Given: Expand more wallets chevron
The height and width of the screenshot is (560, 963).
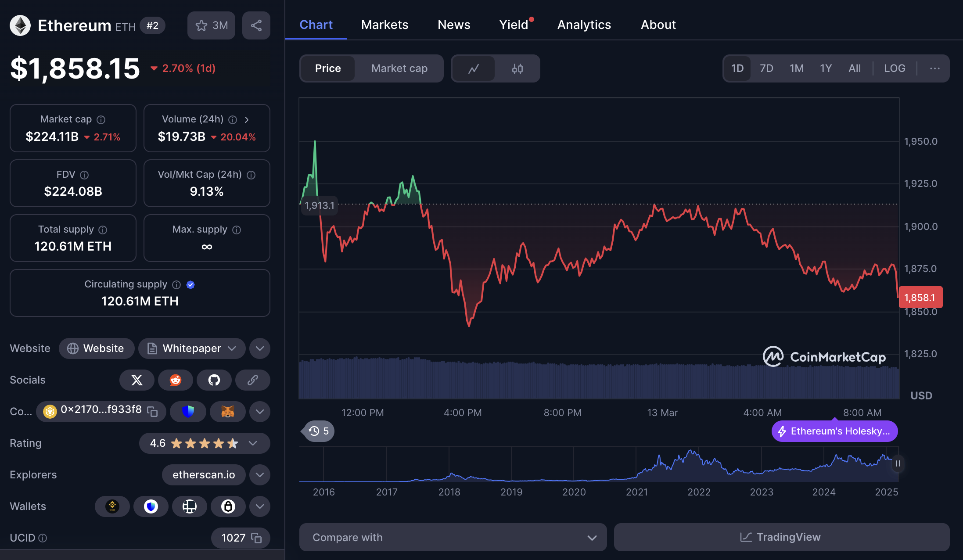Looking at the screenshot, I should point(260,506).
